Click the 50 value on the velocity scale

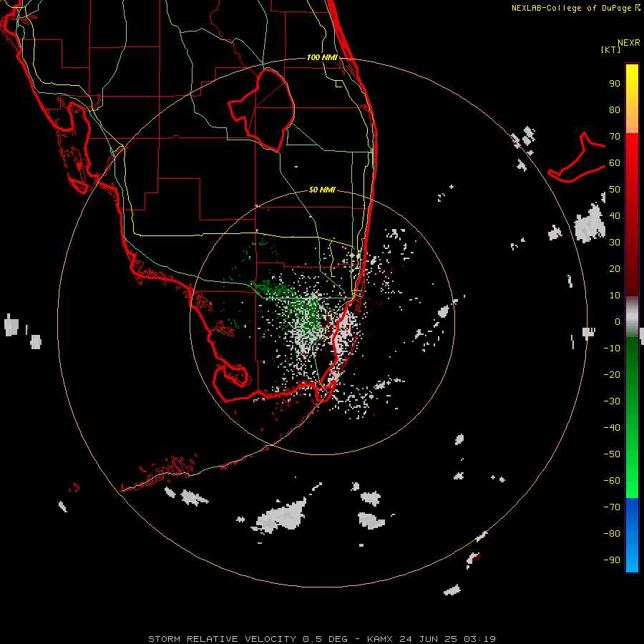(615, 190)
